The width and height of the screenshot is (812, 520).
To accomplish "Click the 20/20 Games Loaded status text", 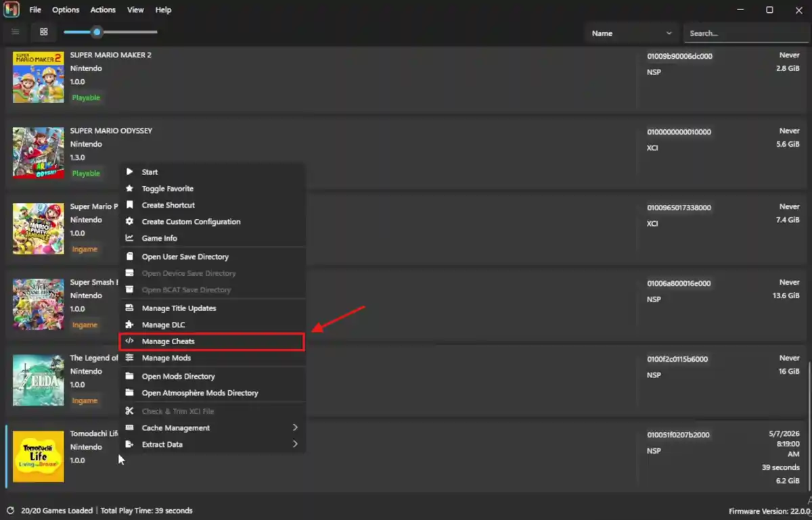I will click(x=56, y=511).
